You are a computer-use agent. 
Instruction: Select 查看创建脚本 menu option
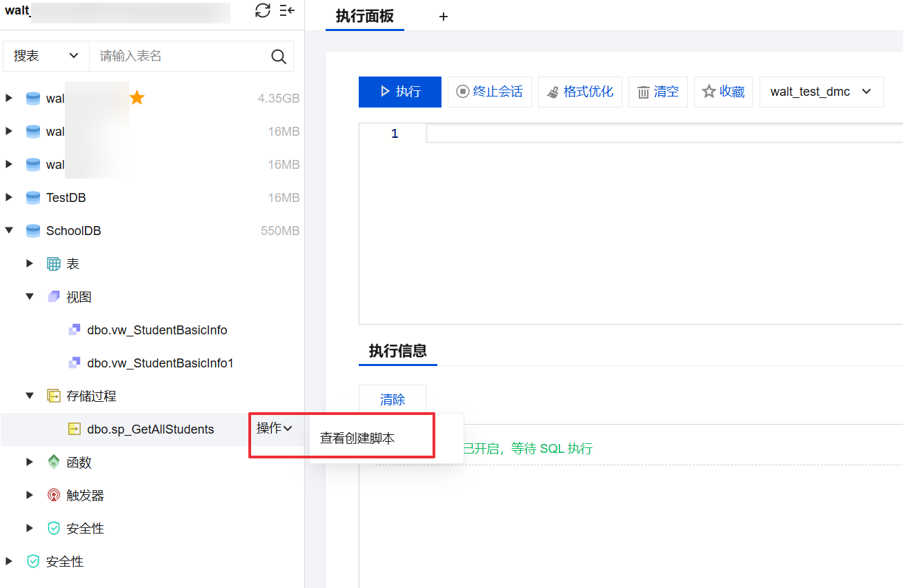357,438
